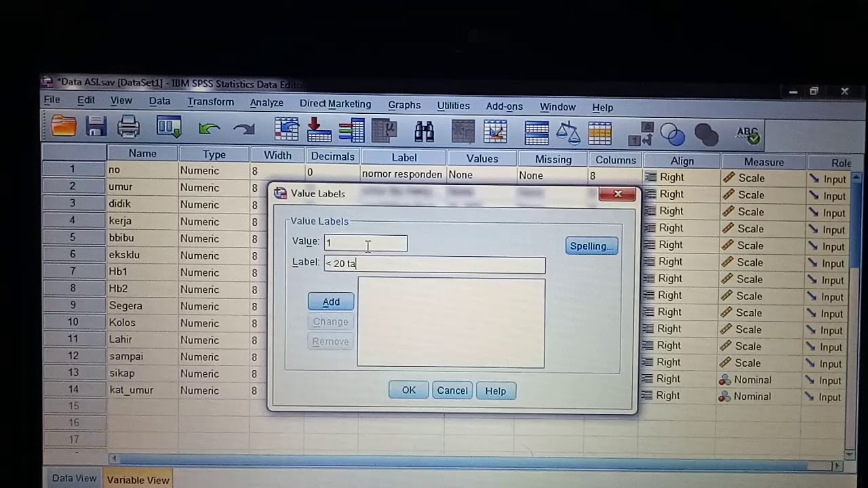Open the Direct Marketing menu

335,104
